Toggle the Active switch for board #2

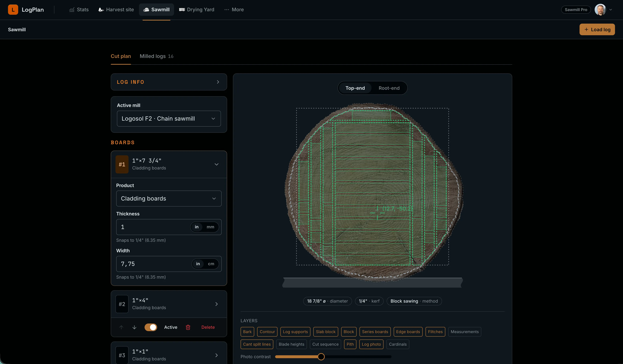tap(151, 327)
